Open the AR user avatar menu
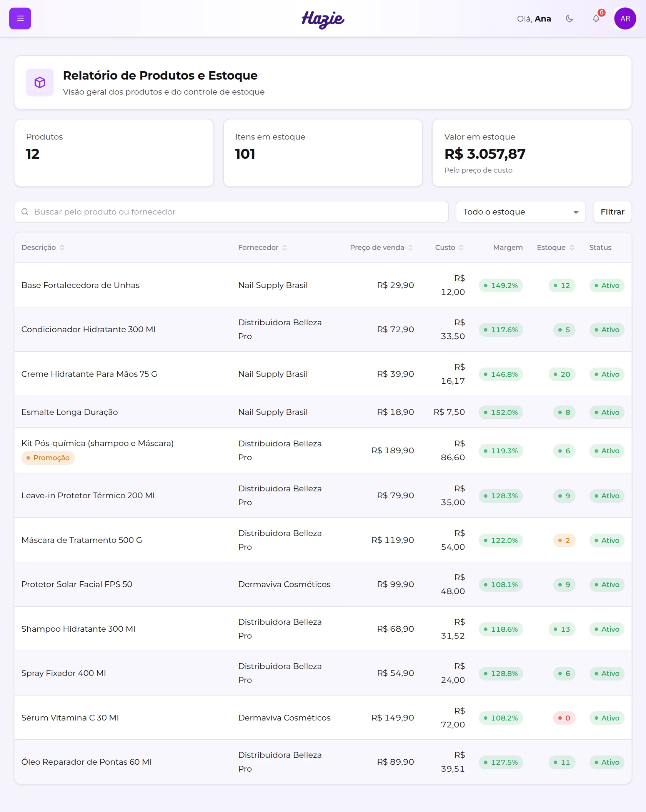 625,18
